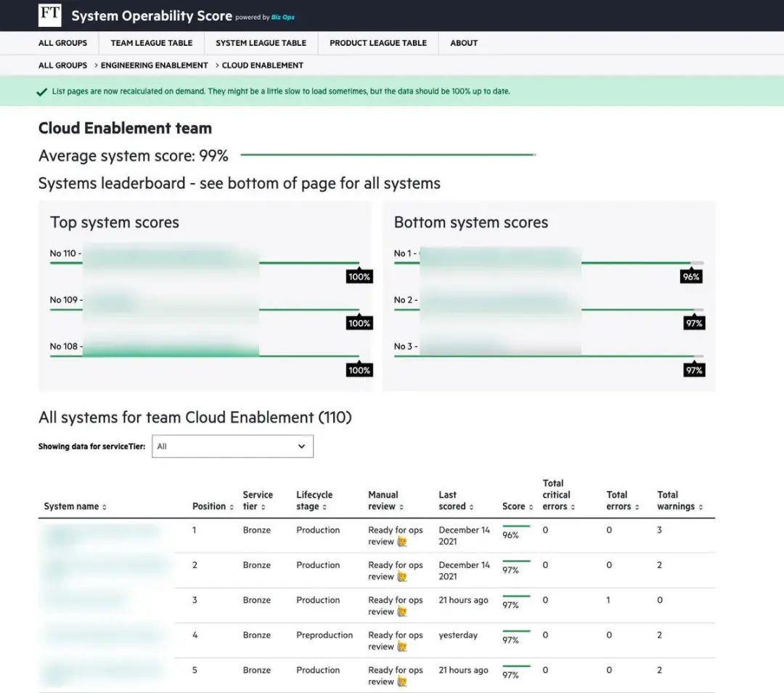The image size is (784, 693).
Task: Sort by Manual review column
Action: [385, 500]
